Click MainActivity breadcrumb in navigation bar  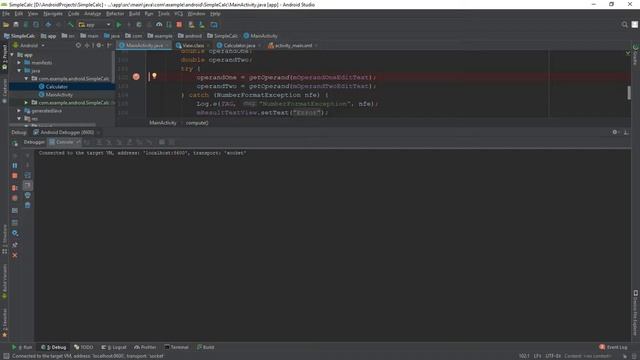[x=260, y=36]
